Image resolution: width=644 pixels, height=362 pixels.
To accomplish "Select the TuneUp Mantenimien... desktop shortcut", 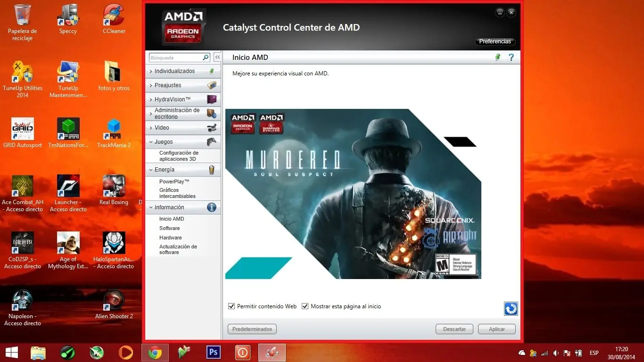I will [x=68, y=79].
